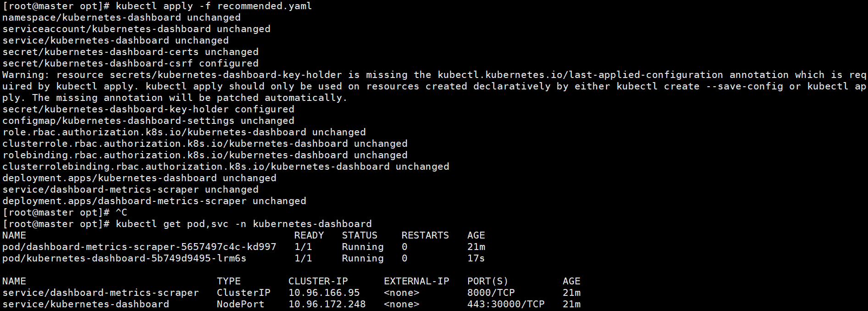868x311 pixels.
Task: Click cluster IP '10.96.172.248'
Action: [x=327, y=305]
